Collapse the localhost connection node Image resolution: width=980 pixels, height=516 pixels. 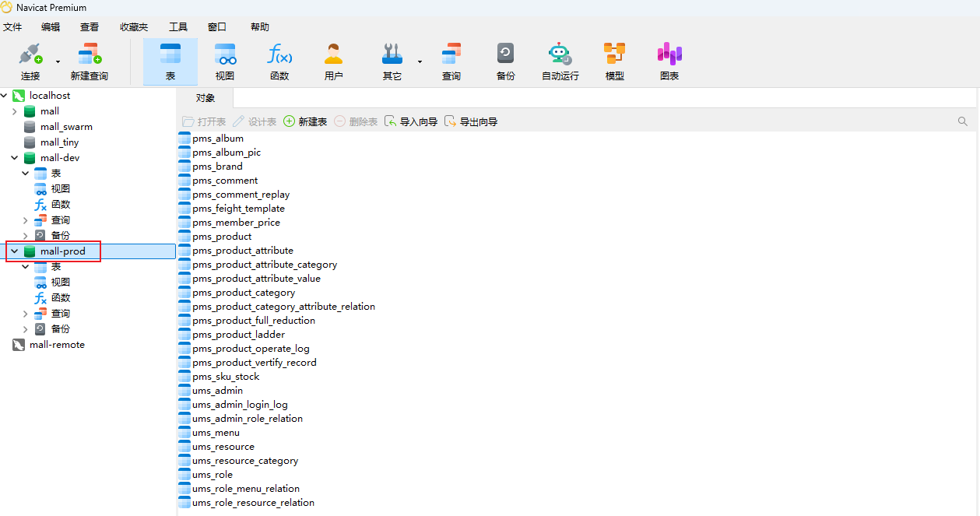(x=4, y=95)
